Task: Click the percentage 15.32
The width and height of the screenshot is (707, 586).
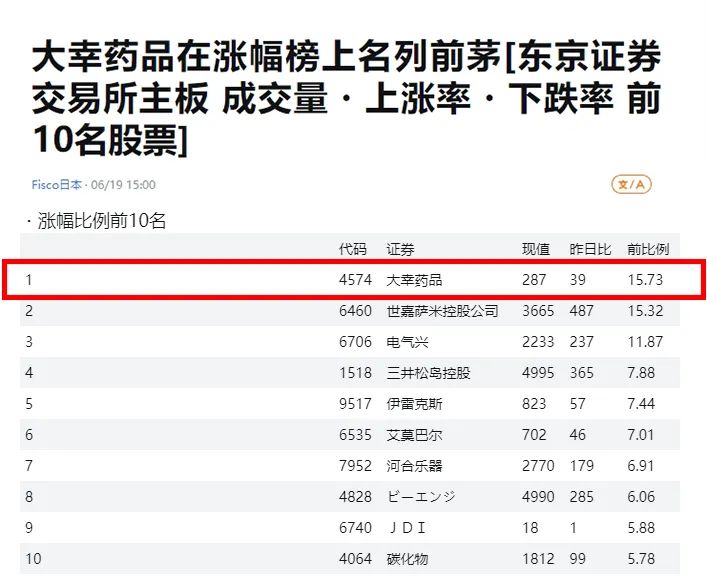Action: (645, 311)
